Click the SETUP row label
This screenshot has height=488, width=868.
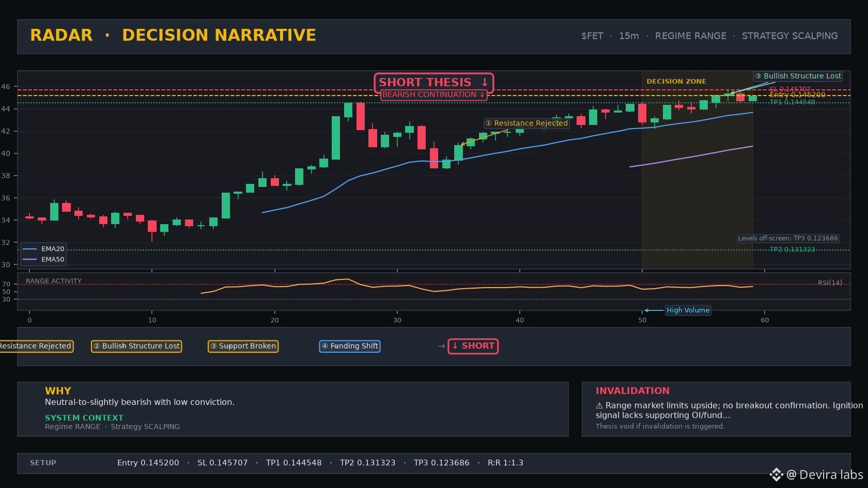[x=43, y=463]
